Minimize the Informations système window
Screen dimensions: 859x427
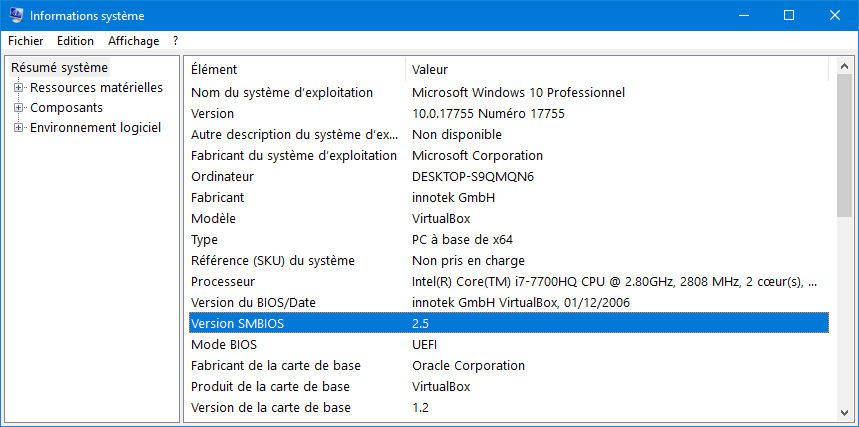click(743, 15)
